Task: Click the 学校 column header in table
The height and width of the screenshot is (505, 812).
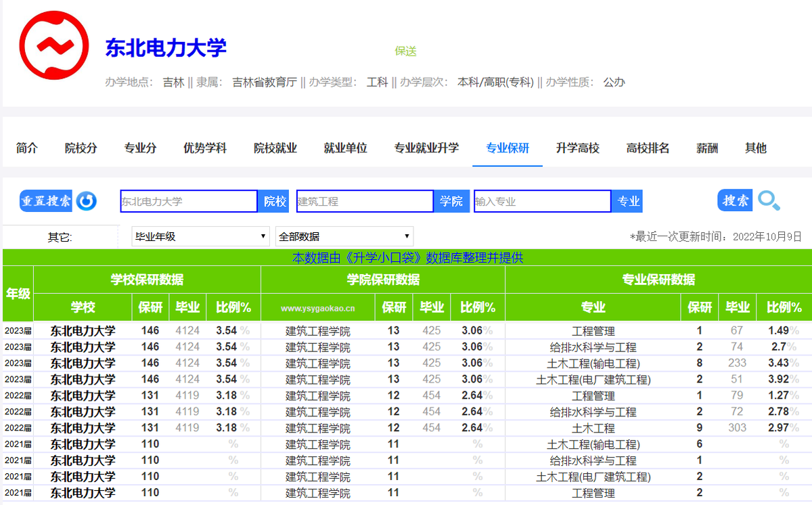Action: (x=83, y=307)
